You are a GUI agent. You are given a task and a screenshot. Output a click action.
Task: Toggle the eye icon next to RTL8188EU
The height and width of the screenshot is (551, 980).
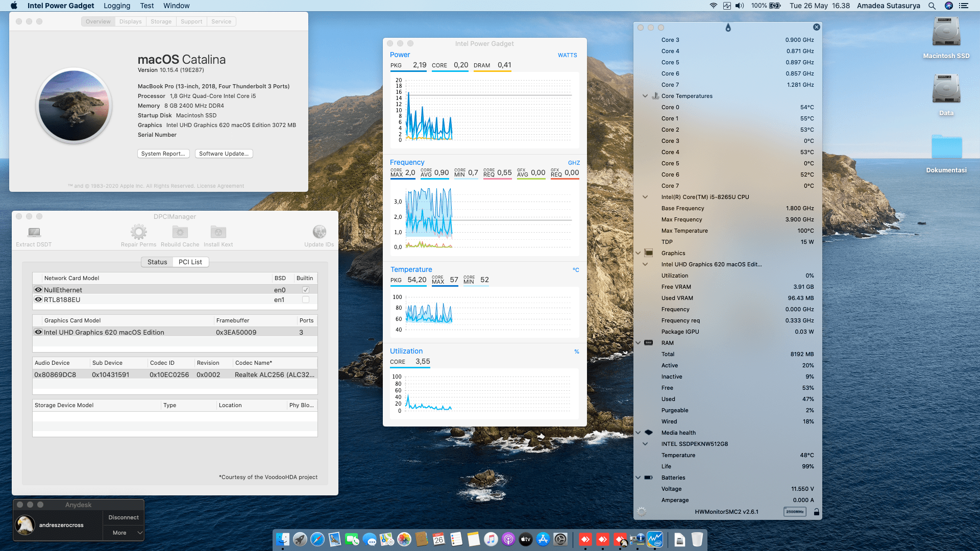pyautogui.click(x=38, y=299)
